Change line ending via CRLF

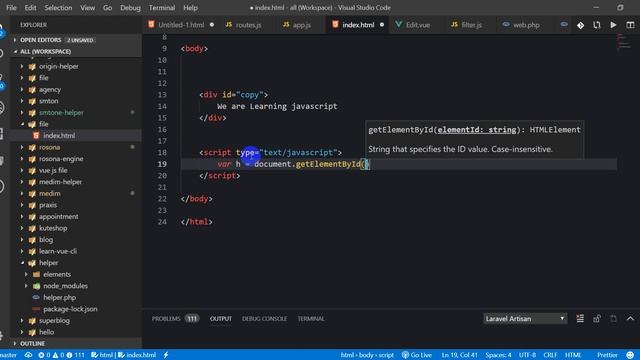click(550, 355)
